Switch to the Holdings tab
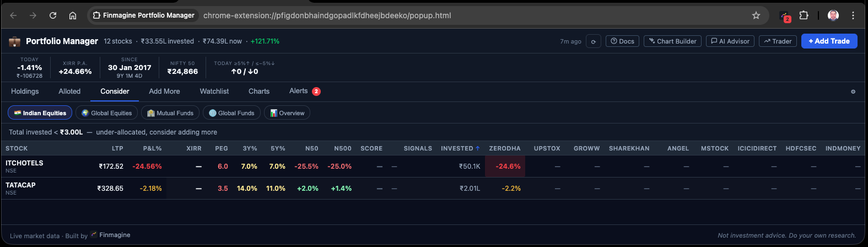 click(x=25, y=92)
